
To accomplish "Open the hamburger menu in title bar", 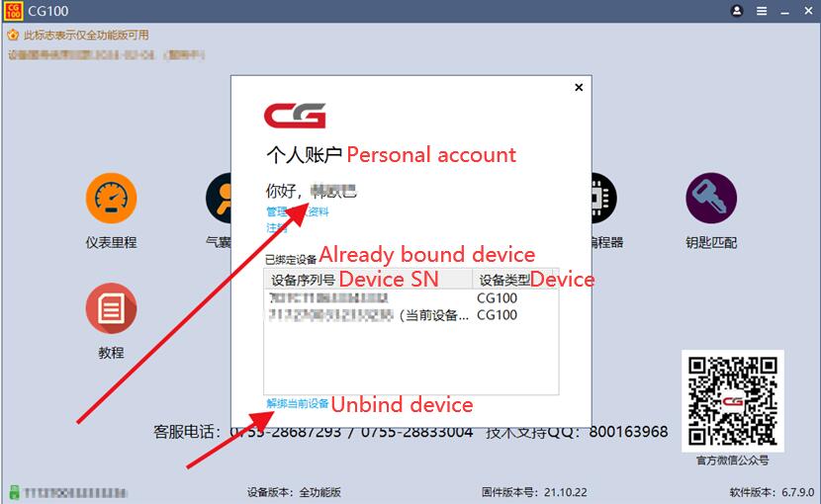I will click(x=762, y=11).
